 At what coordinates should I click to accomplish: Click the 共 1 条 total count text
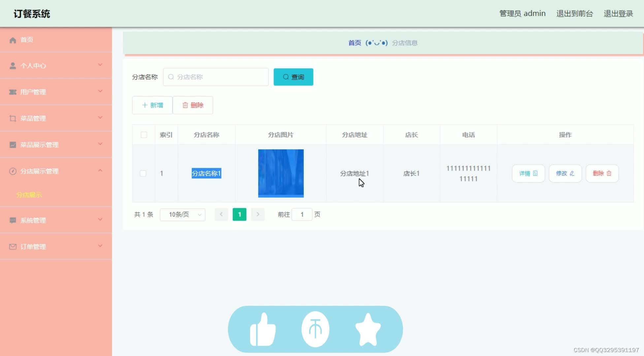coord(144,215)
